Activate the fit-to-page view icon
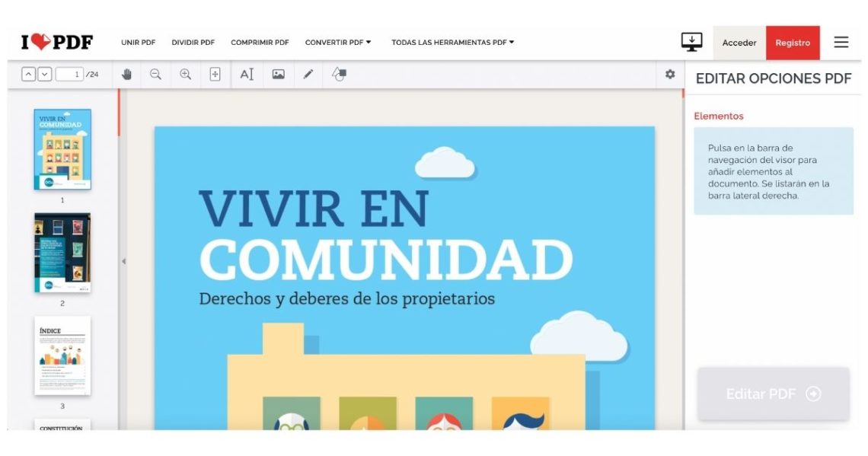868x456 pixels. tap(214, 74)
